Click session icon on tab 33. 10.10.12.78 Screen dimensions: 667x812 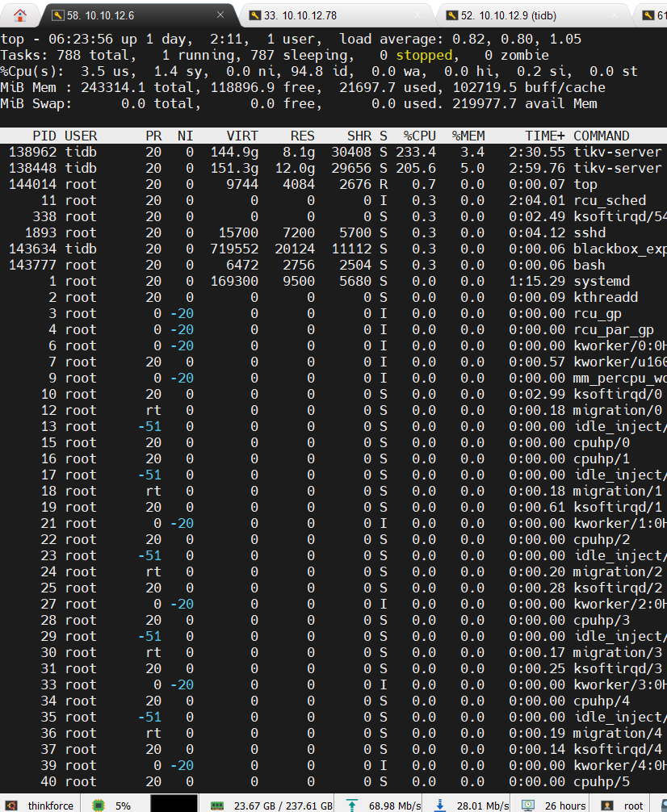[255, 15]
